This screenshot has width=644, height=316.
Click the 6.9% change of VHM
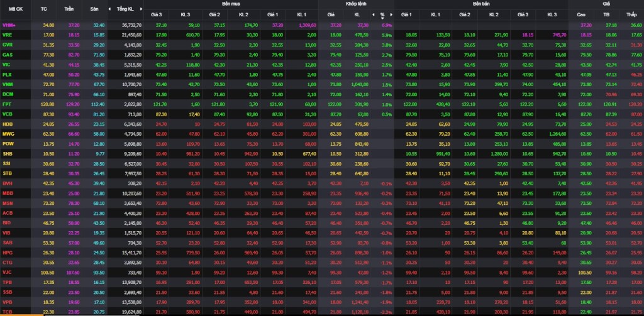pyautogui.click(x=387, y=25)
